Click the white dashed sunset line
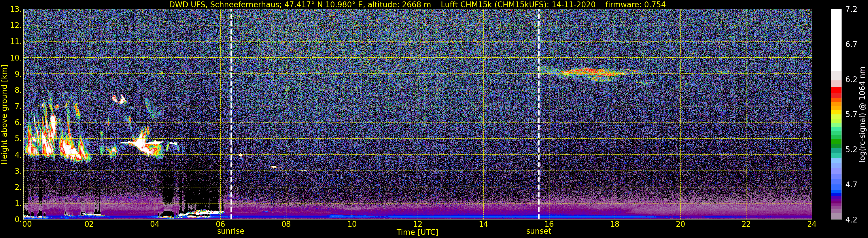This screenshot has height=238, width=868. (x=538, y=114)
